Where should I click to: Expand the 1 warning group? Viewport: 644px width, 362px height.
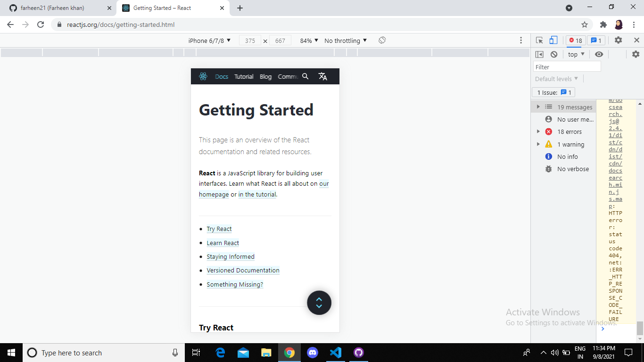(x=538, y=144)
